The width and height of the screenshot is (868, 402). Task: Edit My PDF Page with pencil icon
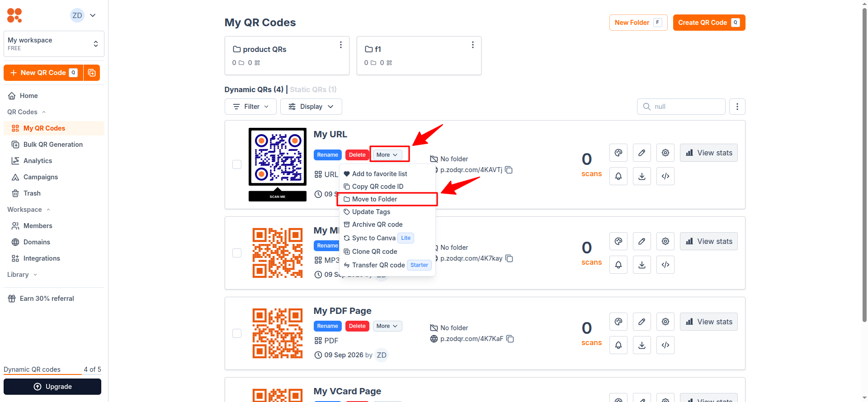coord(642,322)
